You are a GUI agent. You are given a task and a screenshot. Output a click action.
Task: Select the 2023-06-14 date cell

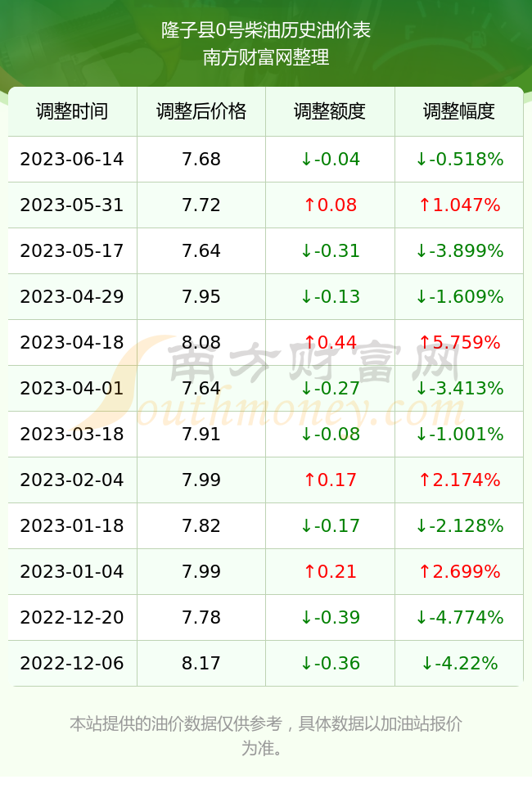point(72,159)
